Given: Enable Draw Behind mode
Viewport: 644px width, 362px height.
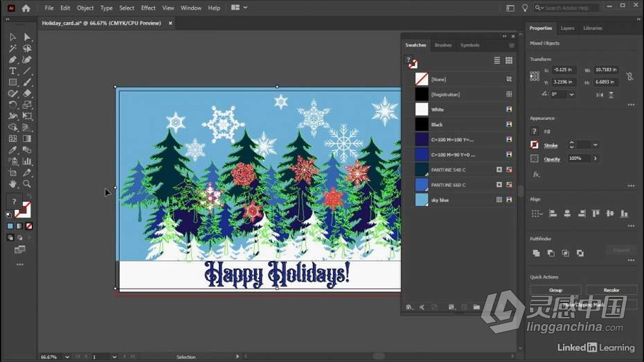Looking at the screenshot, I should (x=19, y=237).
